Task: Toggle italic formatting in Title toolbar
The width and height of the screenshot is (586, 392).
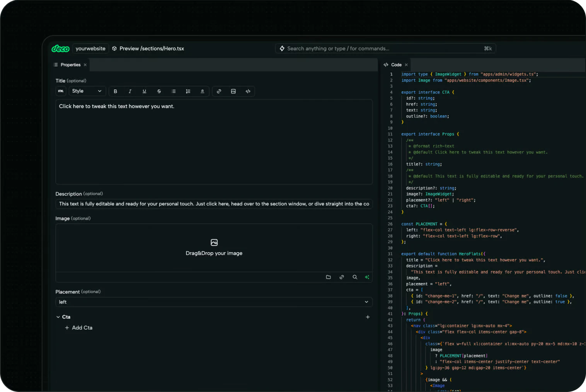Action: tap(130, 91)
